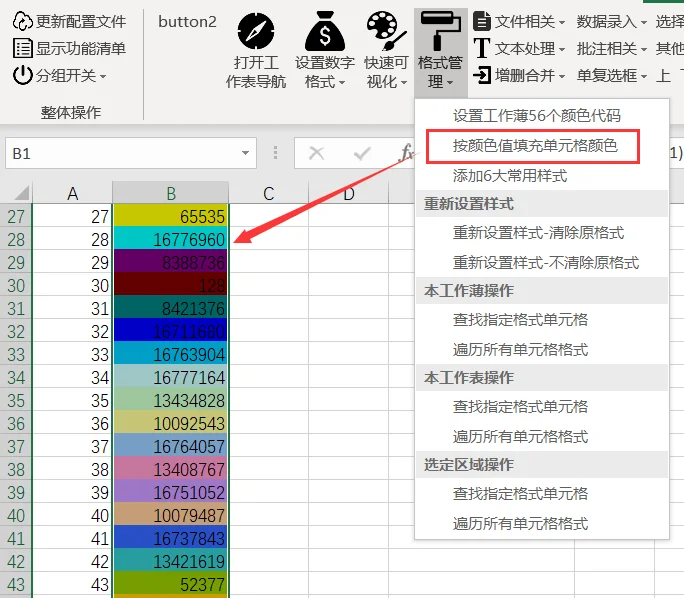Click cell with value 16764057

coord(171,446)
